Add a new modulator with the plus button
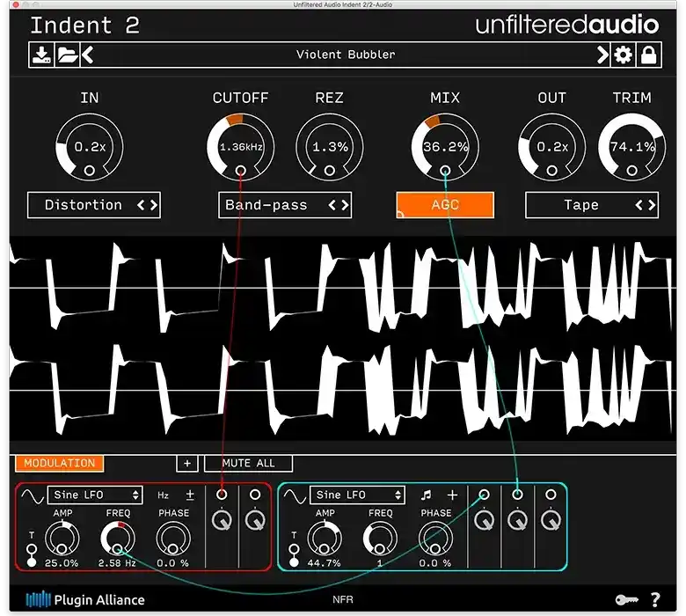Image resolution: width=686 pixels, height=616 pixels. (x=187, y=463)
